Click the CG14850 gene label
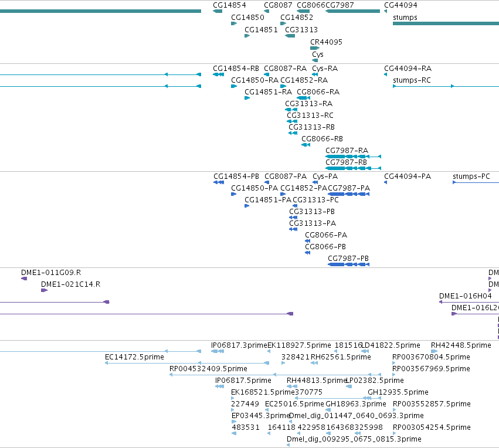The width and height of the screenshot is (499, 448). click(247, 18)
